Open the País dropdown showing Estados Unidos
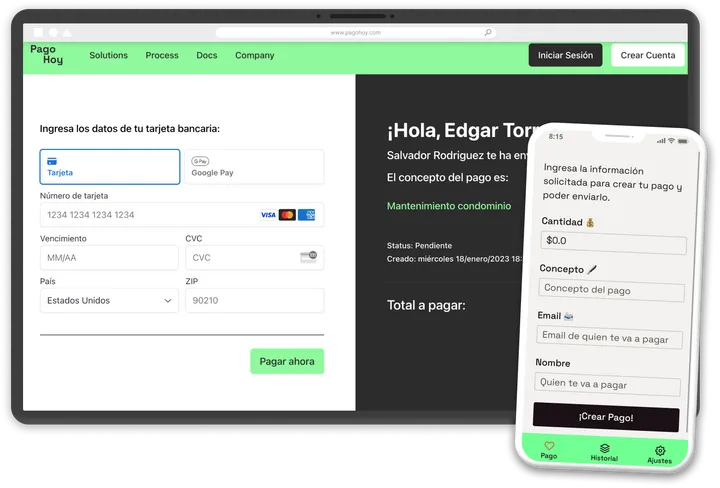720x488 pixels. 109,301
